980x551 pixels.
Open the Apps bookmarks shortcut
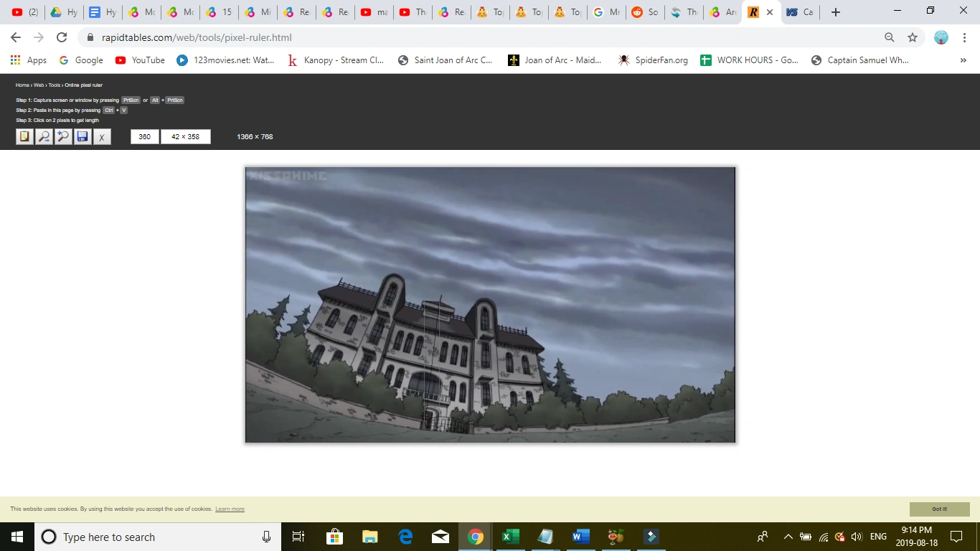coord(29,60)
